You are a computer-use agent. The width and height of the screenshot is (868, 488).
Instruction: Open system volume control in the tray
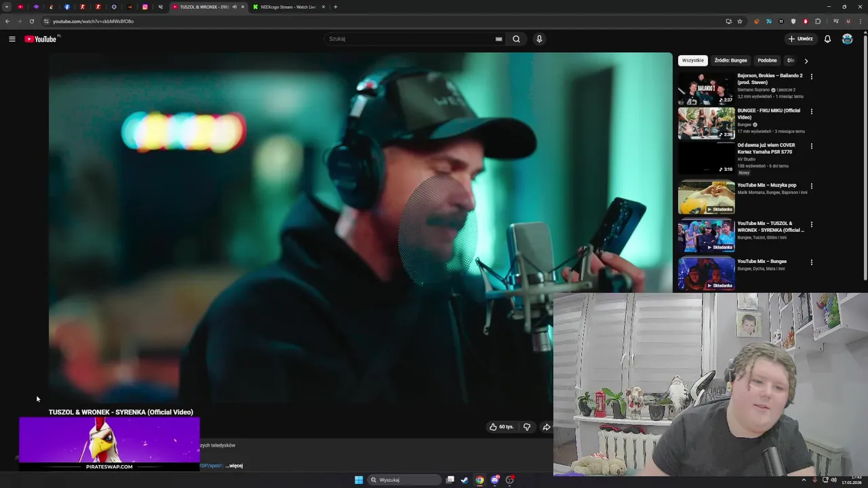coord(833,480)
